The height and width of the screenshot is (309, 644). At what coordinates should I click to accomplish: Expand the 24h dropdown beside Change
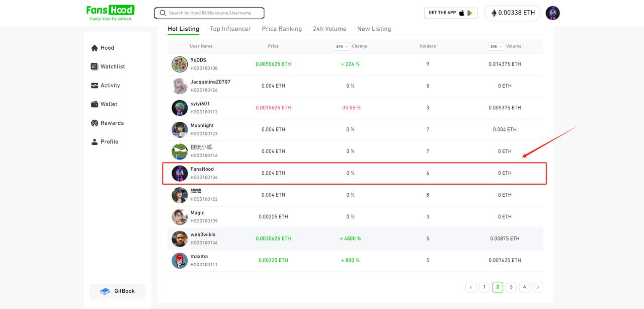[342, 46]
